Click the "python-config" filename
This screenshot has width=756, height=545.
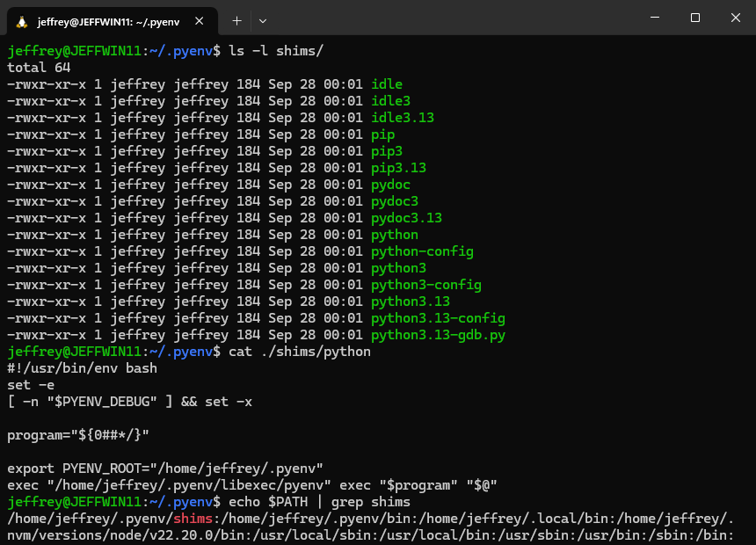coord(421,251)
